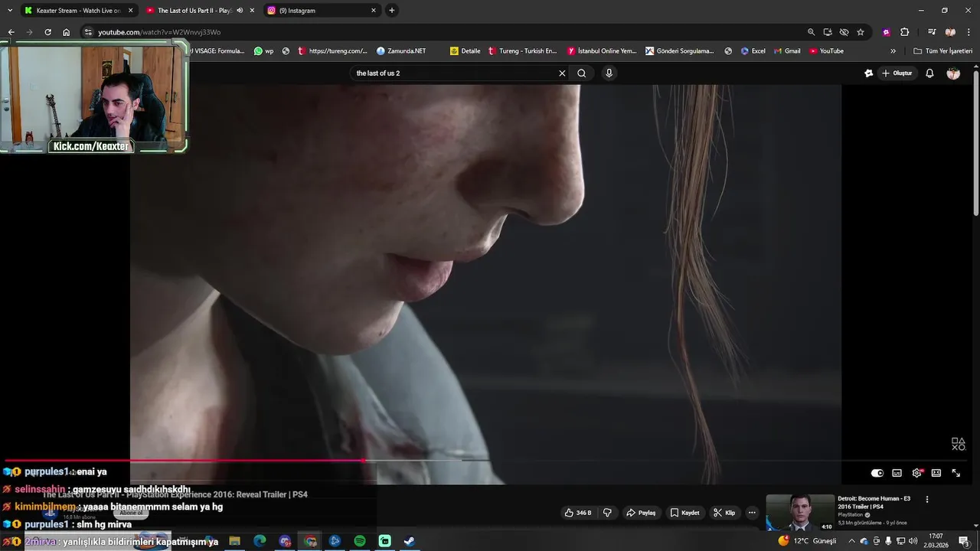
Task: Open the tab search dropdown arrow
Action: tap(9, 11)
